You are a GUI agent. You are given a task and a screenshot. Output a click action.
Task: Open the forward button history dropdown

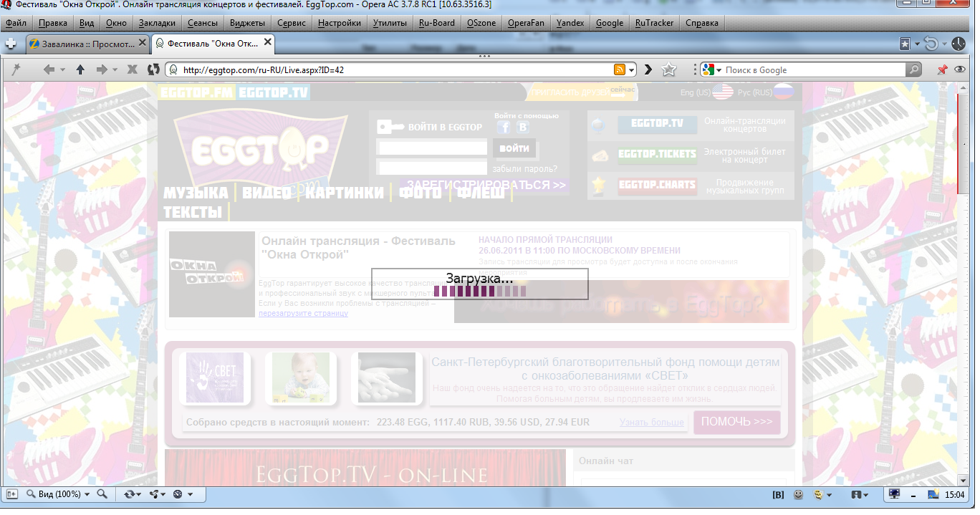(115, 70)
